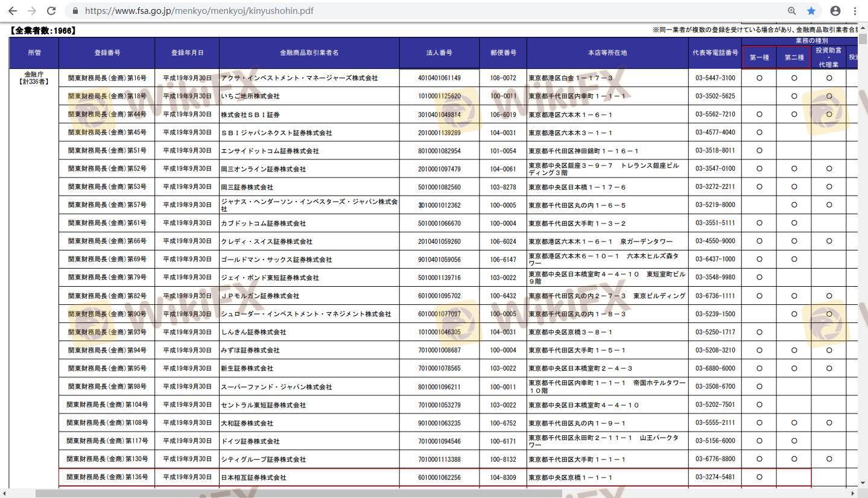868x498 pixels.
Task: Click phone number 03-5219-8000
Action: click(x=715, y=205)
